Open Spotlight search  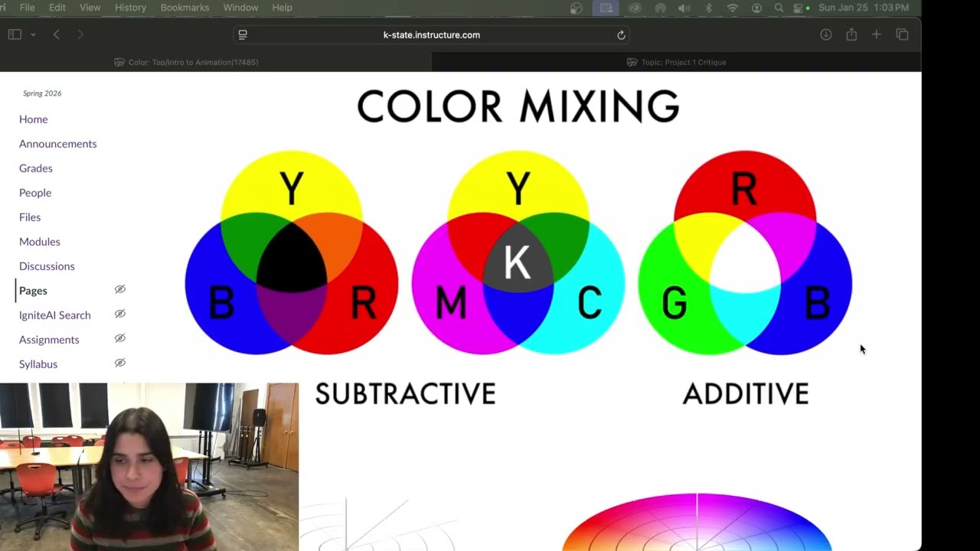coord(779,8)
